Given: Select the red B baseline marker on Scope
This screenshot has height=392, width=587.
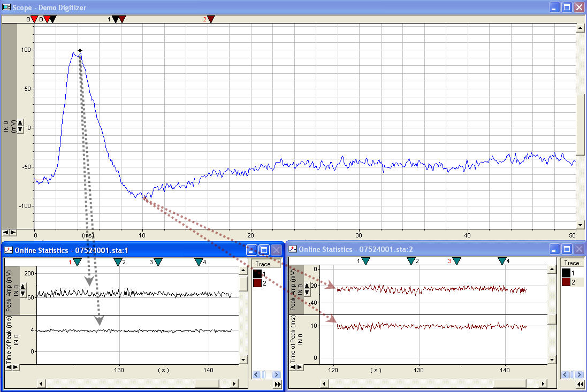Looking at the screenshot, I should point(35,19).
